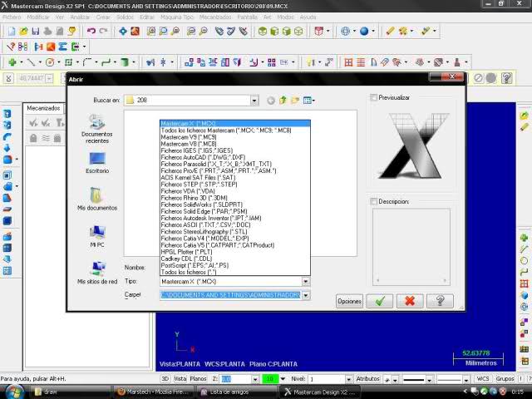Click the wireframe globe icon
This screenshot has width=532, height=399.
[345, 32]
